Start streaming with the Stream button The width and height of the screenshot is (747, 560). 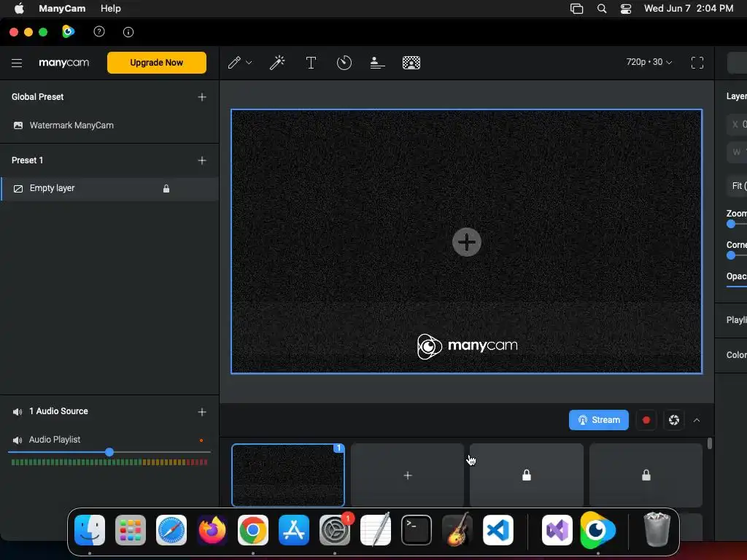tap(598, 420)
